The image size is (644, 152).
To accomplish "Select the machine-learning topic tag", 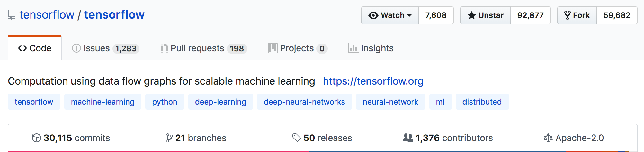I will (103, 102).
